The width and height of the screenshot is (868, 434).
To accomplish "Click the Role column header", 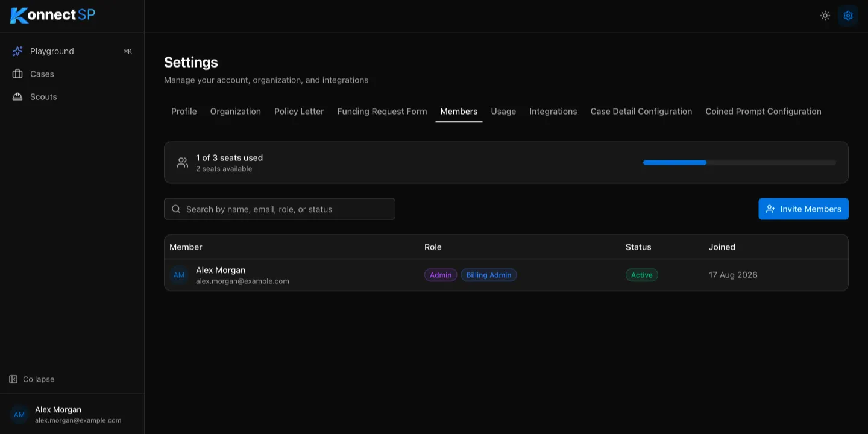I will click(433, 247).
